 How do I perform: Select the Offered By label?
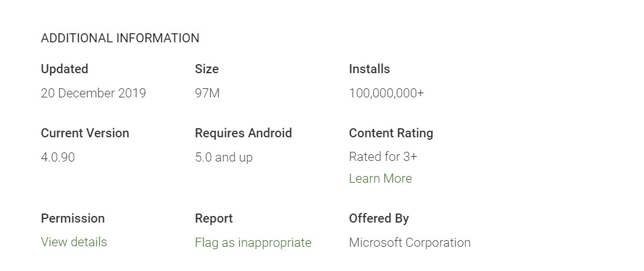click(379, 218)
